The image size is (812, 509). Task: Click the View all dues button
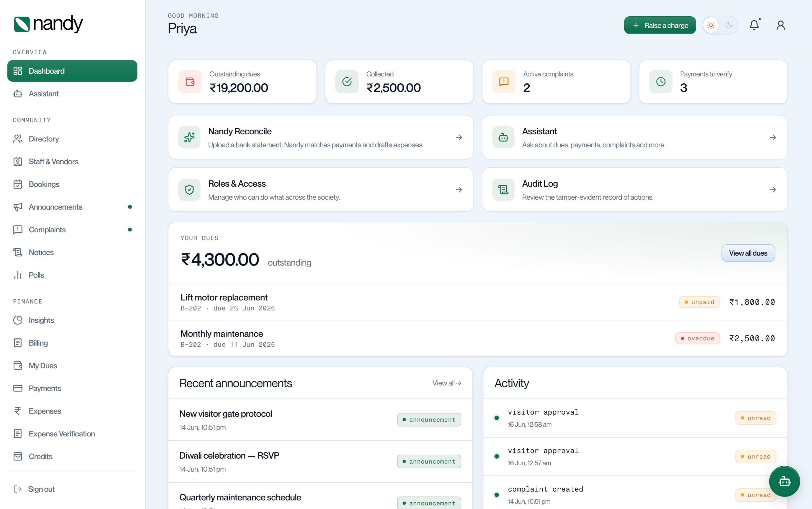748,253
